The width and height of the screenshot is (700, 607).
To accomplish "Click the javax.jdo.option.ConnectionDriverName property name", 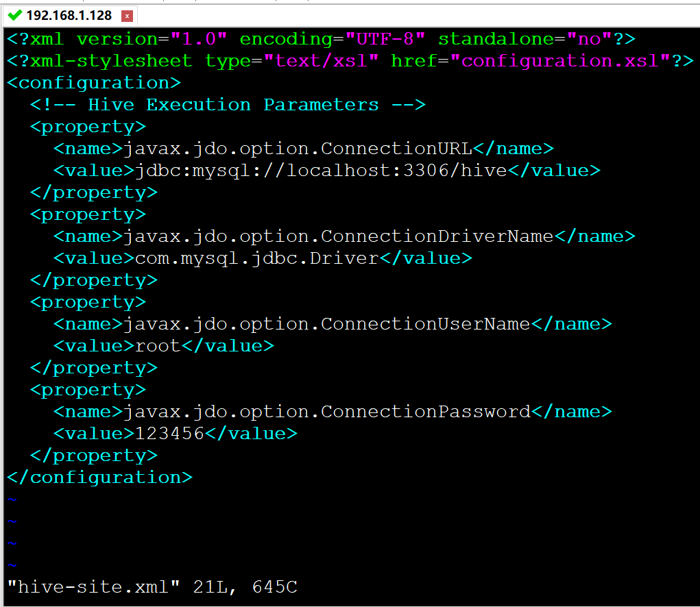I will [337, 236].
